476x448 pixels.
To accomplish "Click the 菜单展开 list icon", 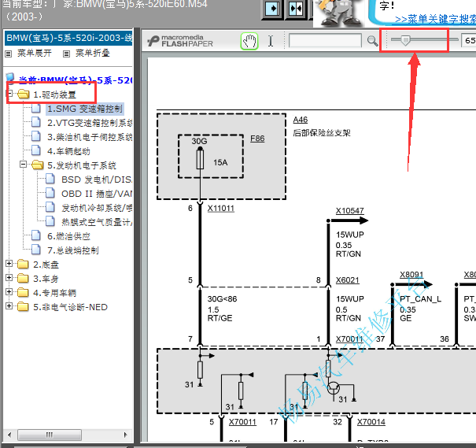I will (9, 54).
